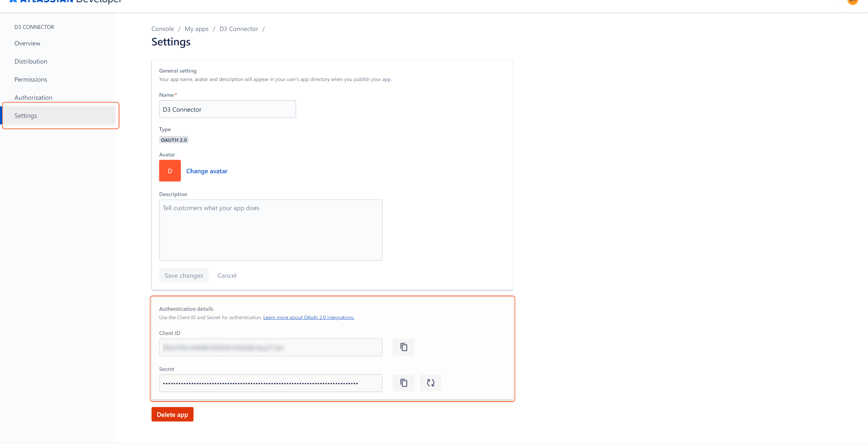Focus the Description text area

271,230
